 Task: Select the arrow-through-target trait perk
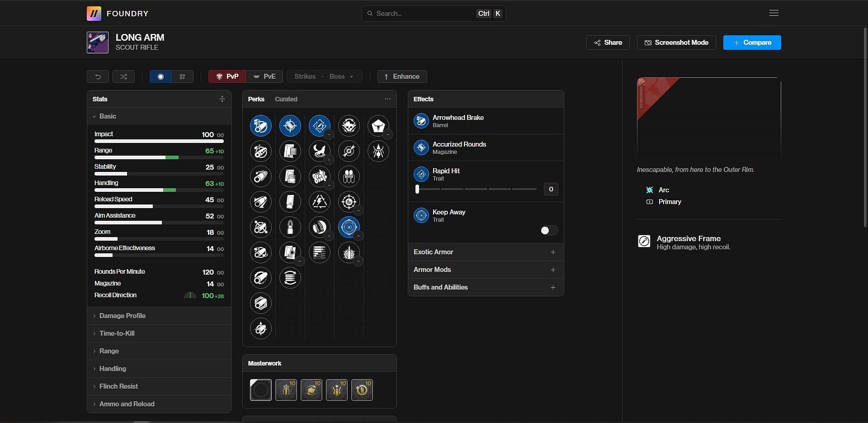pyautogui.click(x=349, y=151)
